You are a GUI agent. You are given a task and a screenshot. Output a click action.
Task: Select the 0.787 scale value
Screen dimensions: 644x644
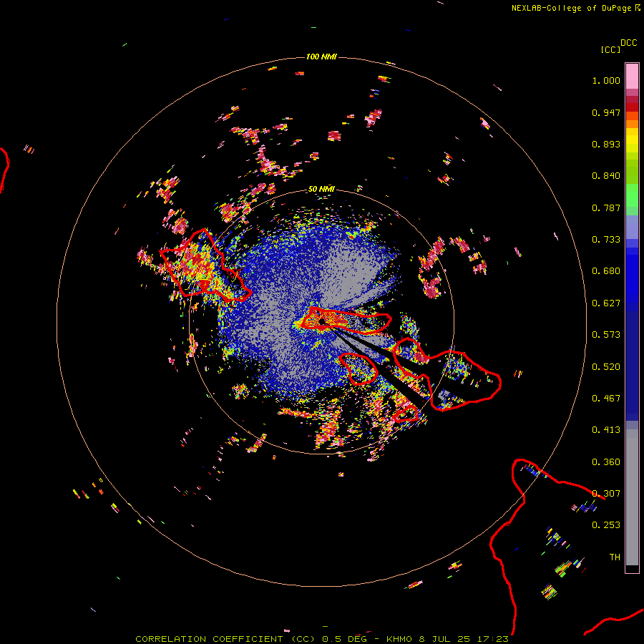click(606, 208)
